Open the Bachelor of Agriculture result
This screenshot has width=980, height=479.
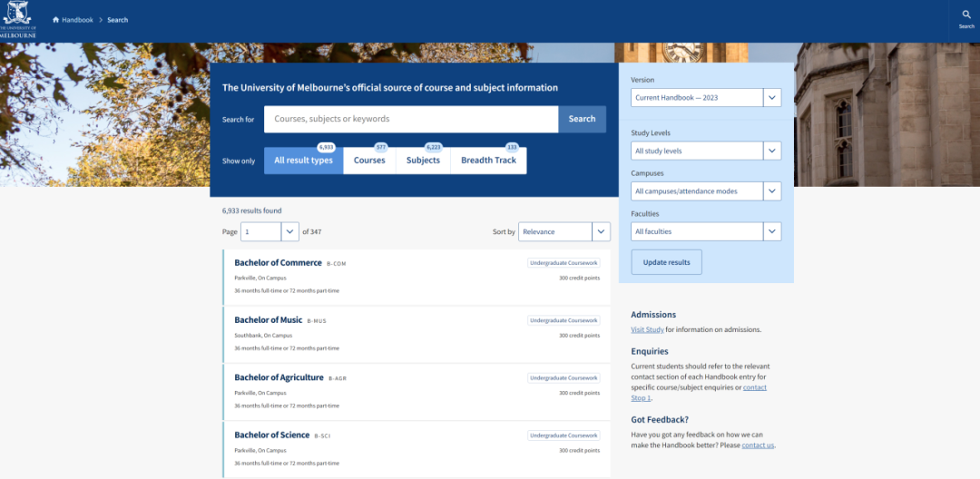point(279,377)
